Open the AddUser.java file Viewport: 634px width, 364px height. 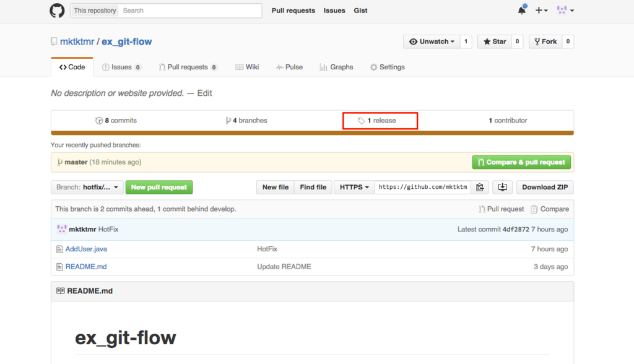pos(86,249)
